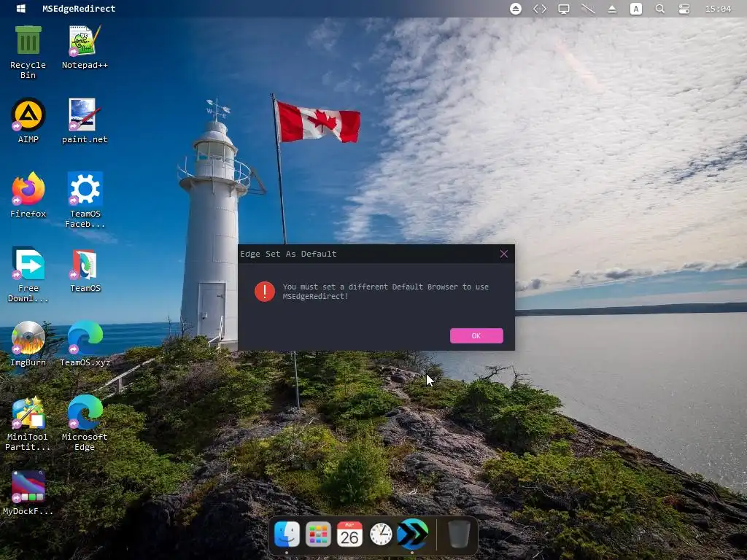Select the ImgBurn desktop shortcut

click(x=28, y=344)
